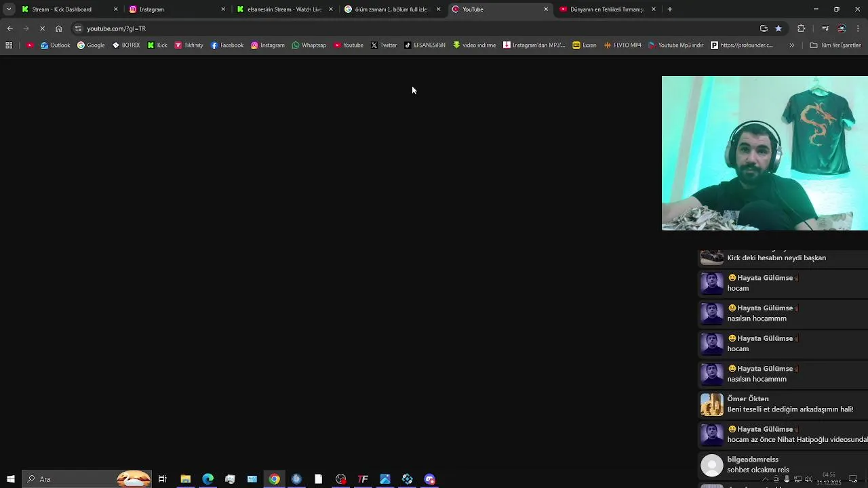Open the Windows Start menu
868x488 pixels.
click(10, 479)
